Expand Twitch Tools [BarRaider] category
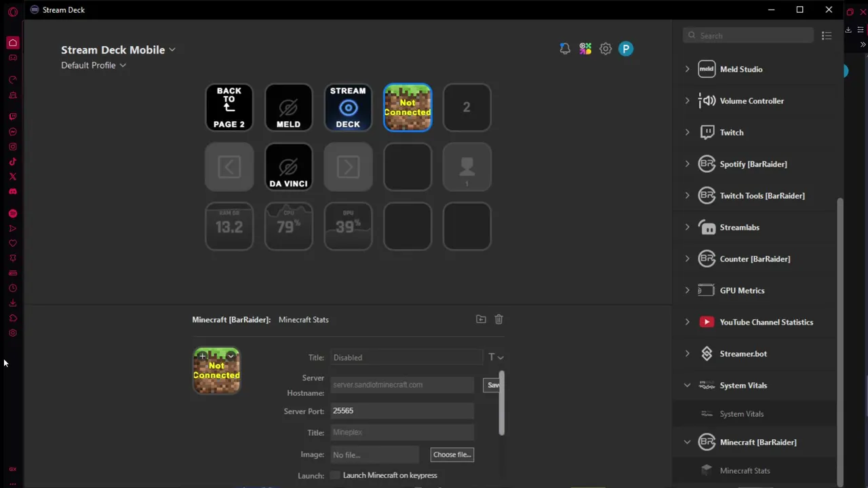The image size is (868, 488). pos(687,196)
